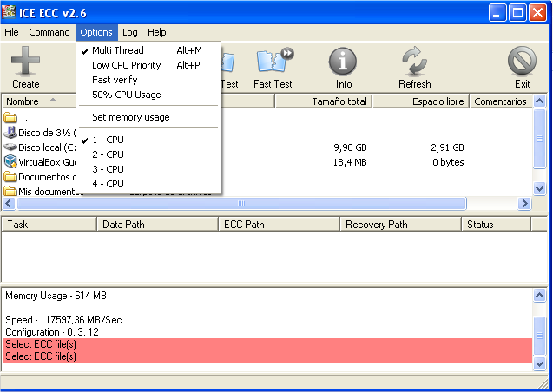Select the 2 - CPU option
This screenshot has height=392, width=553.
[148, 154]
